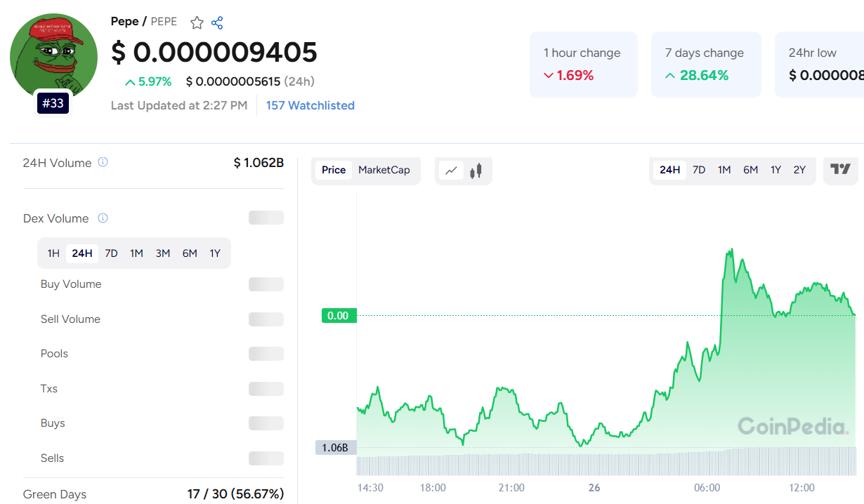Click the 1 hour change card
The image size is (864, 504).
click(x=584, y=64)
